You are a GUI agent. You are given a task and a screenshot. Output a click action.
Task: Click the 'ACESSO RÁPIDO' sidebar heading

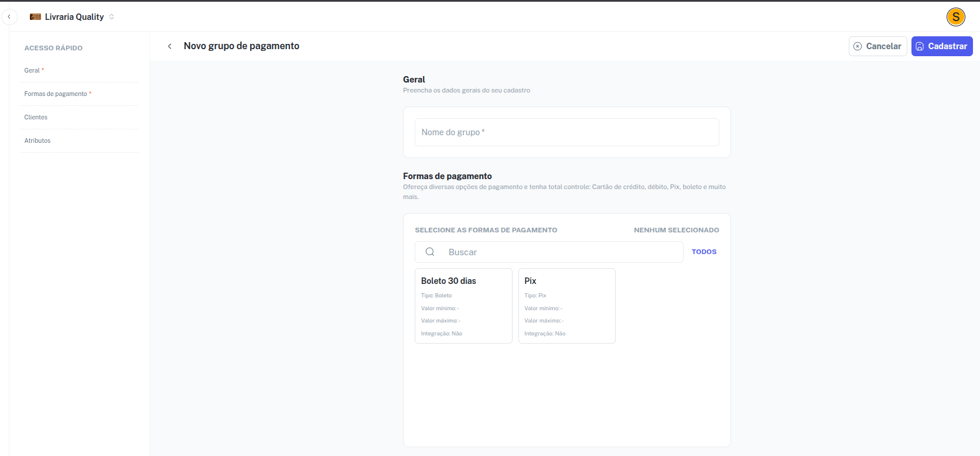[x=53, y=48]
